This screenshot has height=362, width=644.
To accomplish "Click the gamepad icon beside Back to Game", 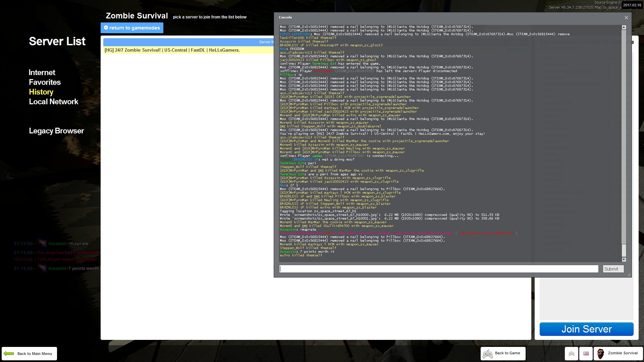I will click(x=488, y=354).
